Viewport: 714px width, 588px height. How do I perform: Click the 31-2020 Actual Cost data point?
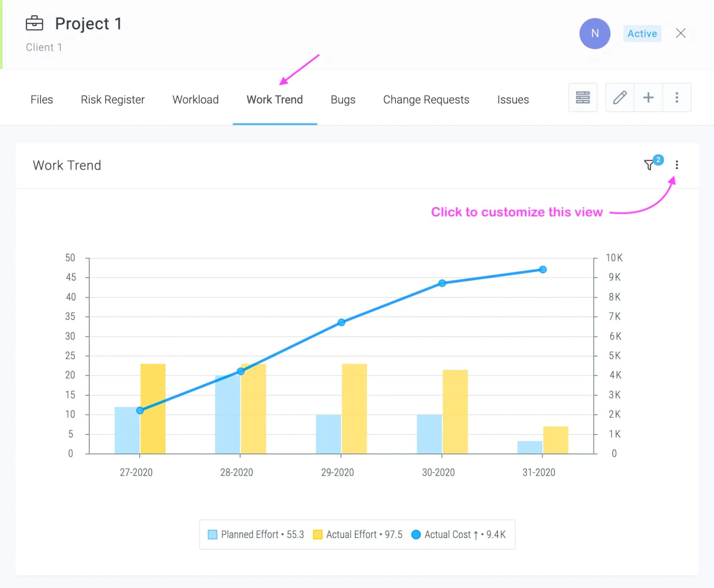click(543, 269)
